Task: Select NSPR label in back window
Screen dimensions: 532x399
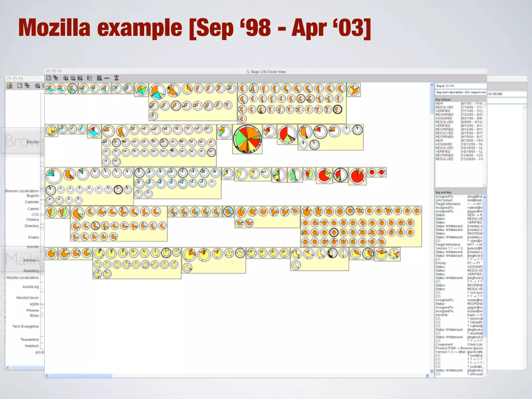Action: (34, 304)
